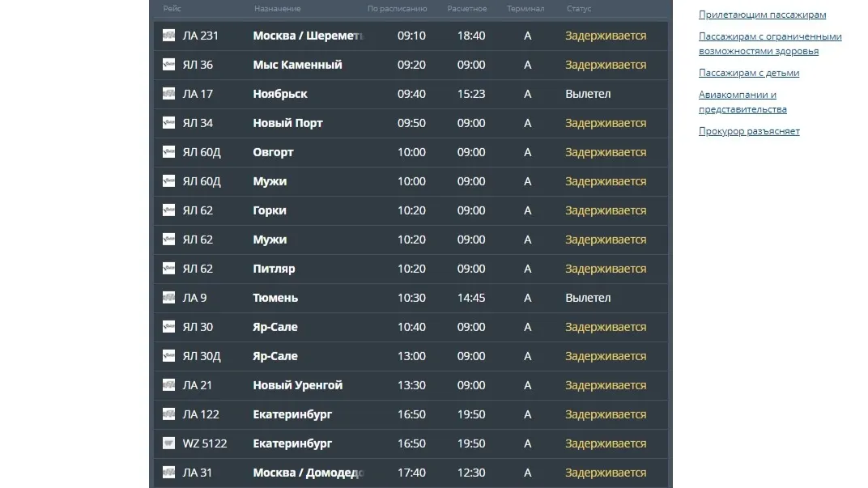Image resolution: width=868 pixels, height=488 pixels.
Task: Follow the Пассажирам с детьми link
Action: 749,73
